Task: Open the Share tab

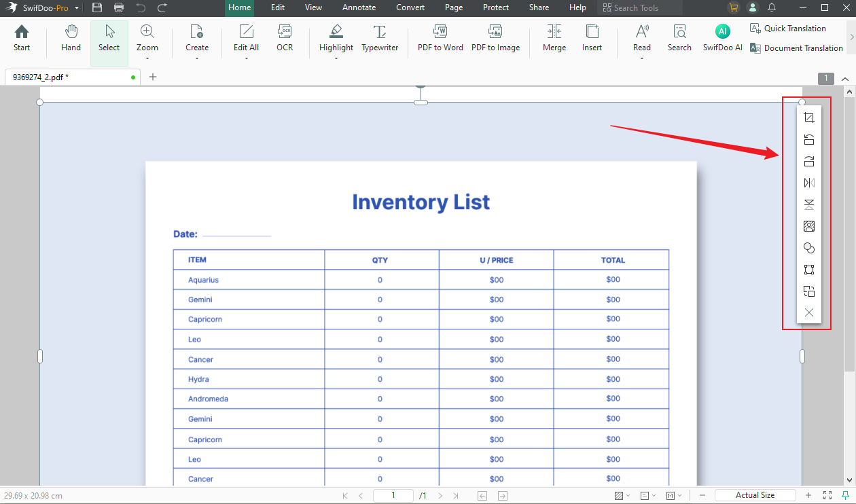Action: pos(539,7)
